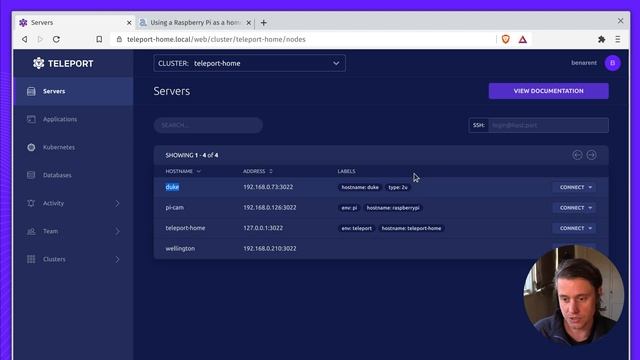Open Servers in the sidebar
Image resolution: width=640 pixels, height=360 pixels.
[73, 91]
